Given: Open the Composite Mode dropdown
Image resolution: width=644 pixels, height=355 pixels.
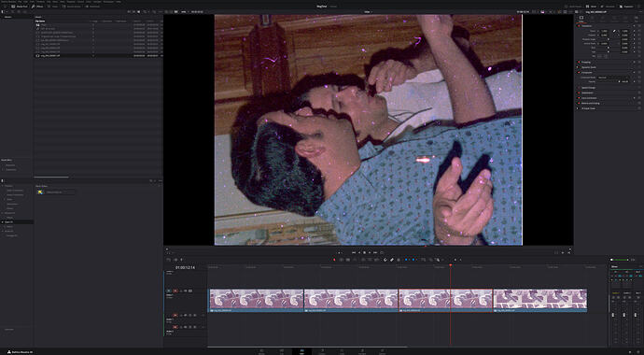Looking at the screenshot, I should click(x=613, y=78).
